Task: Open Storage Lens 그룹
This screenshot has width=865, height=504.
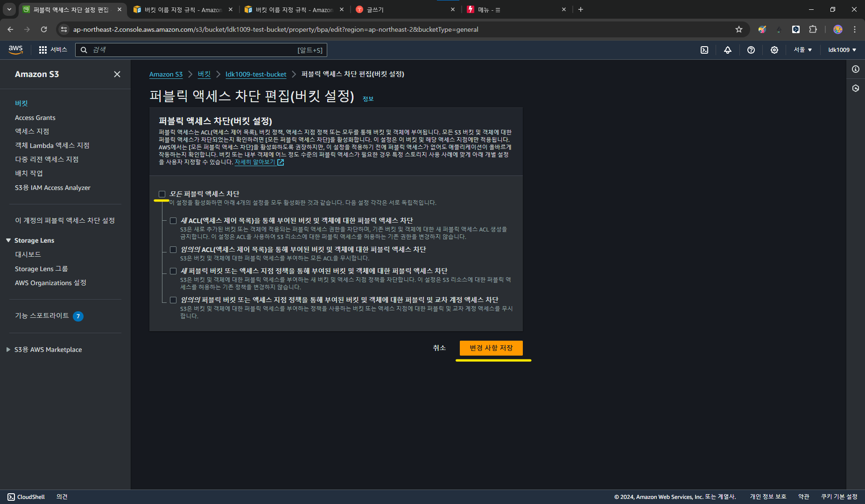Action: click(x=42, y=269)
